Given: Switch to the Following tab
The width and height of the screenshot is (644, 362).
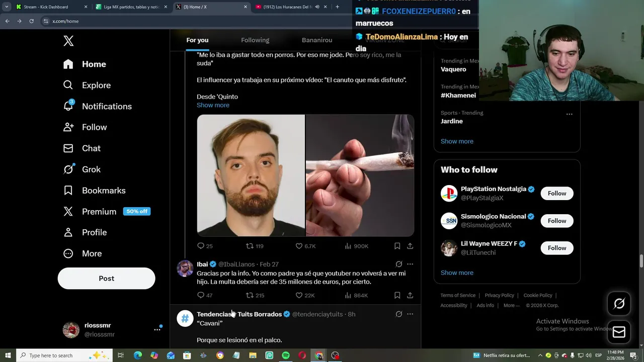Looking at the screenshot, I should point(255,40).
